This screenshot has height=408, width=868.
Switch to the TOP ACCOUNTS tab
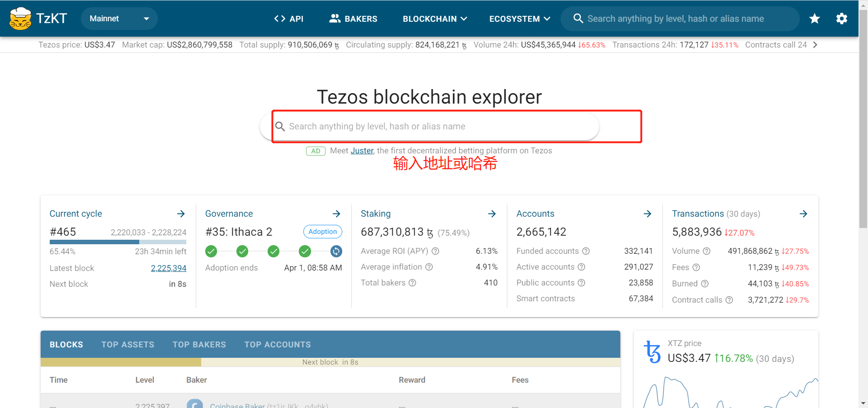coord(278,345)
